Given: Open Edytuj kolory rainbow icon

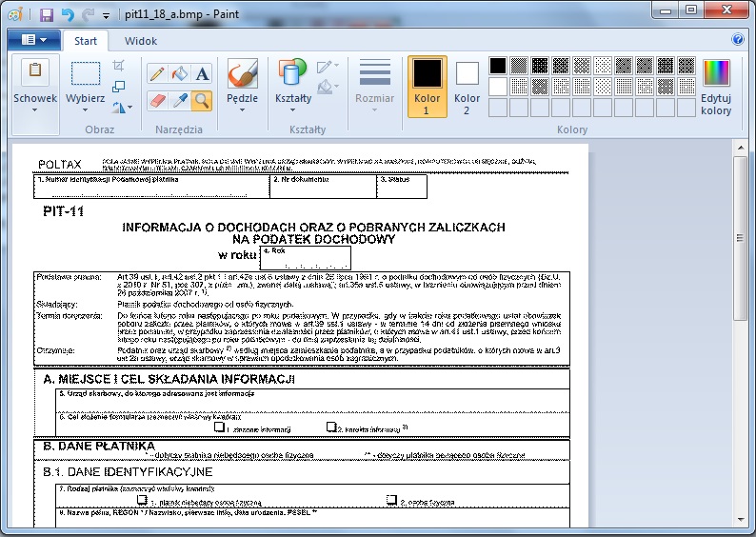Looking at the screenshot, I should pos(716,72).
